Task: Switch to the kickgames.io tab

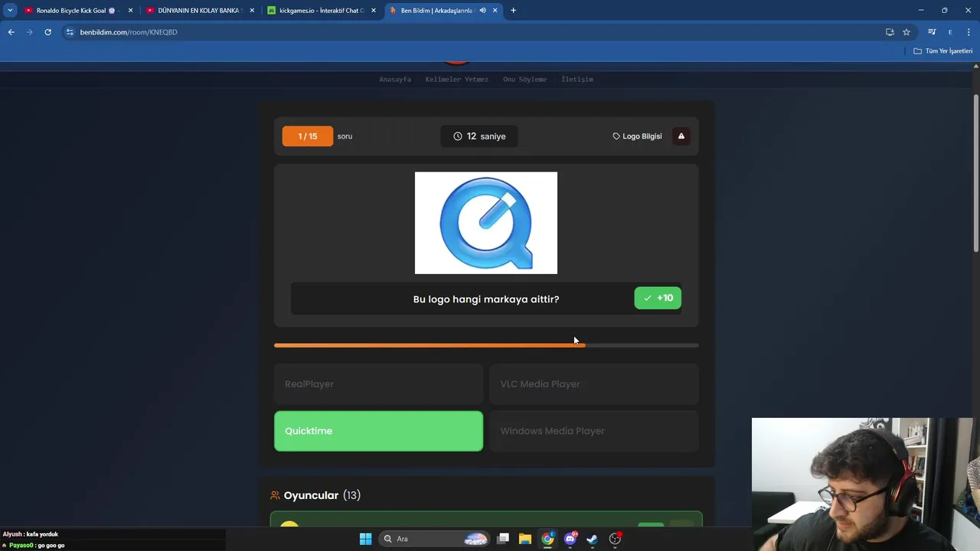Action: click(322, 11)
